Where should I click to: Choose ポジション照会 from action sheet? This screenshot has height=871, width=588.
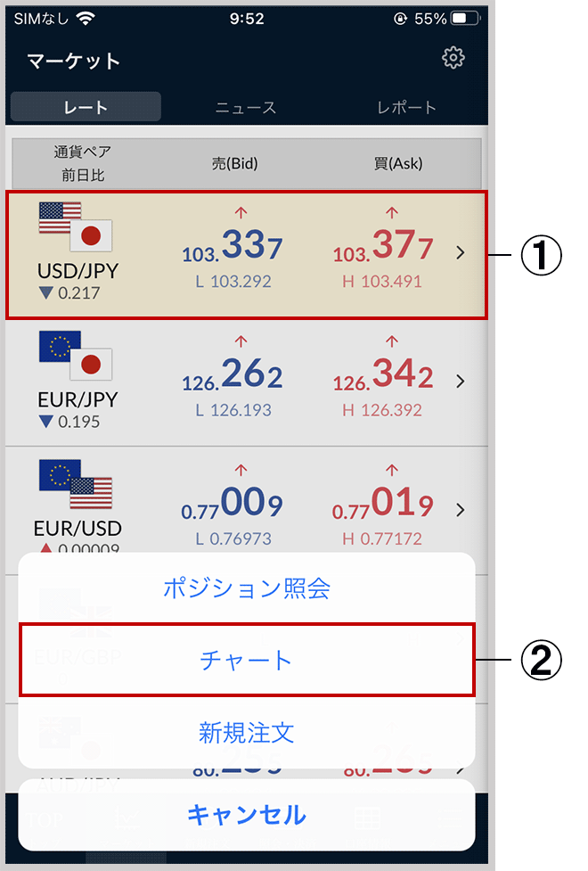point(247,588)
